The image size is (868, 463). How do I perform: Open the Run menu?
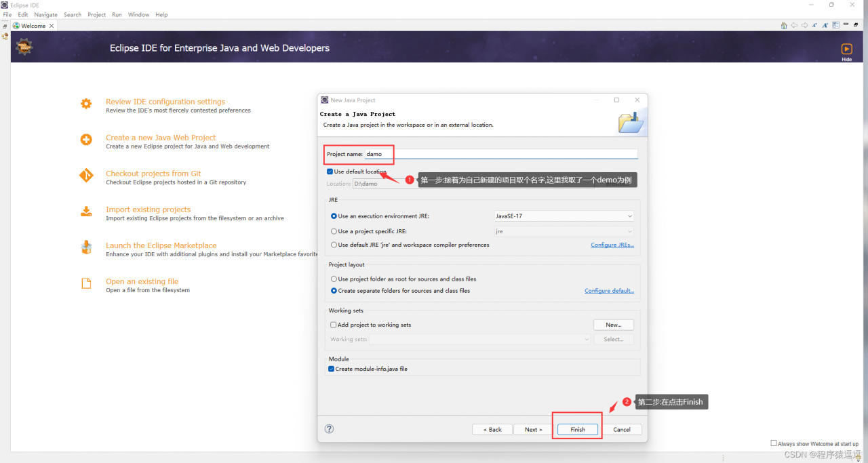pyautogui.click(x=117, y=14)
